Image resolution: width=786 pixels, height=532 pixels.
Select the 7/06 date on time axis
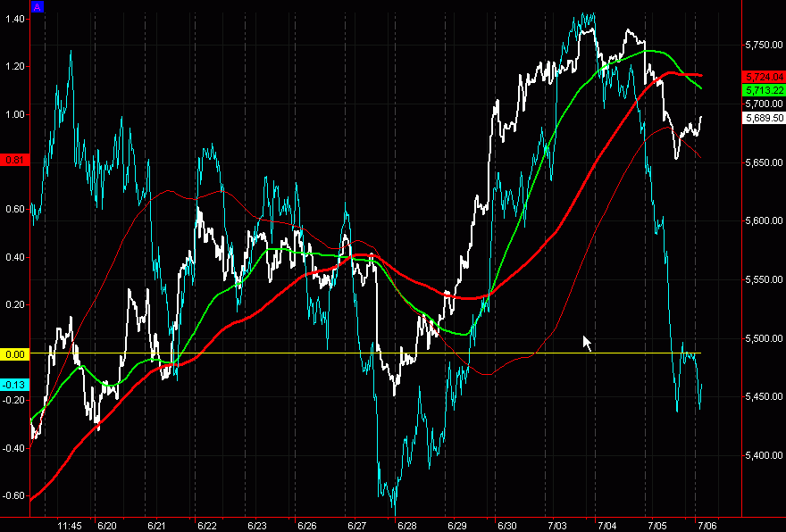click(707, 526)
